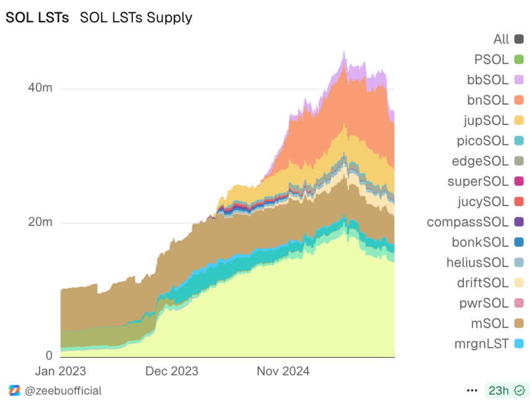Click the bnSOL orange legend swatch
The width and height of the screenshot is (532, 406).
click(x=519, y=100)
